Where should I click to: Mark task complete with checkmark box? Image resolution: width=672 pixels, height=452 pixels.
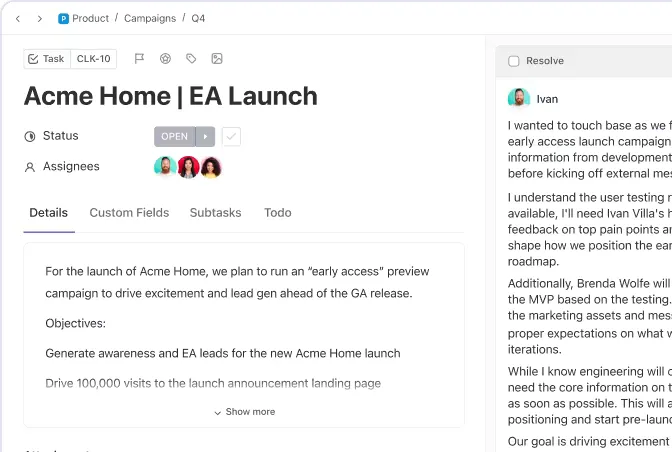coord(231,137)
